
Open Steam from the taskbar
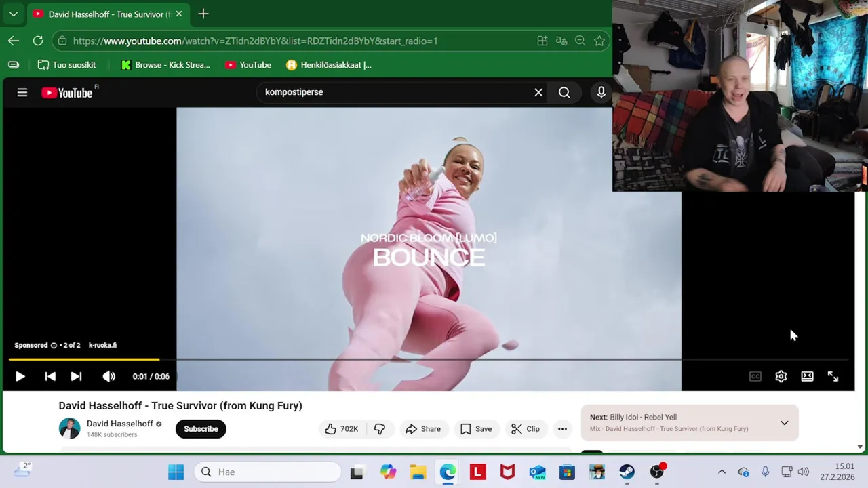pyautogui.click(x=627, y=472)
